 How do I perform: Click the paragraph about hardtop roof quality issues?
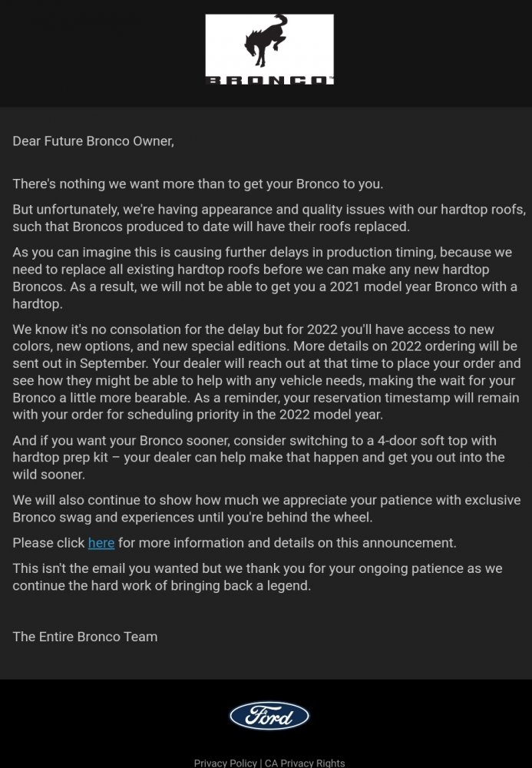pyautogui.click(x=269, y=218)
